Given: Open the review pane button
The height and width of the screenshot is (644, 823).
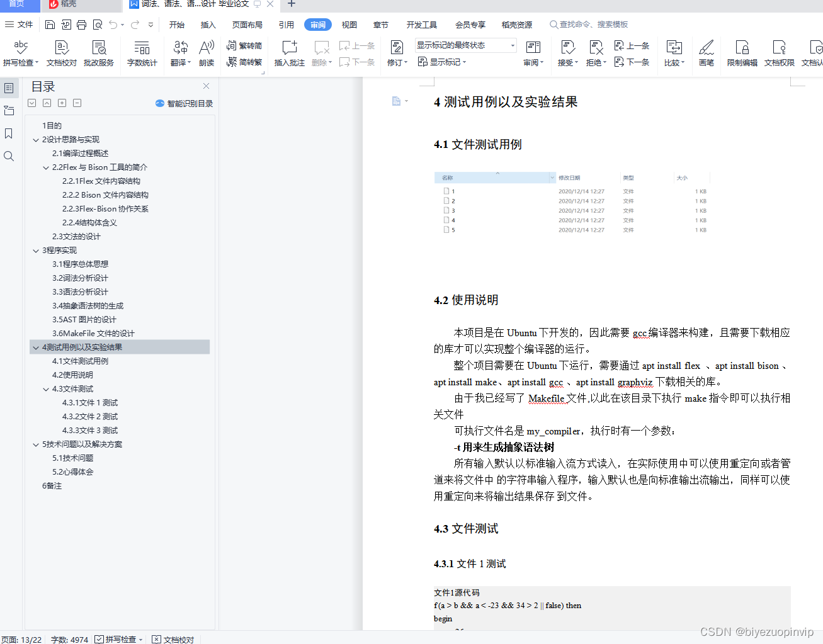Looking at the screenshot, I should click(x=533, y=53).
